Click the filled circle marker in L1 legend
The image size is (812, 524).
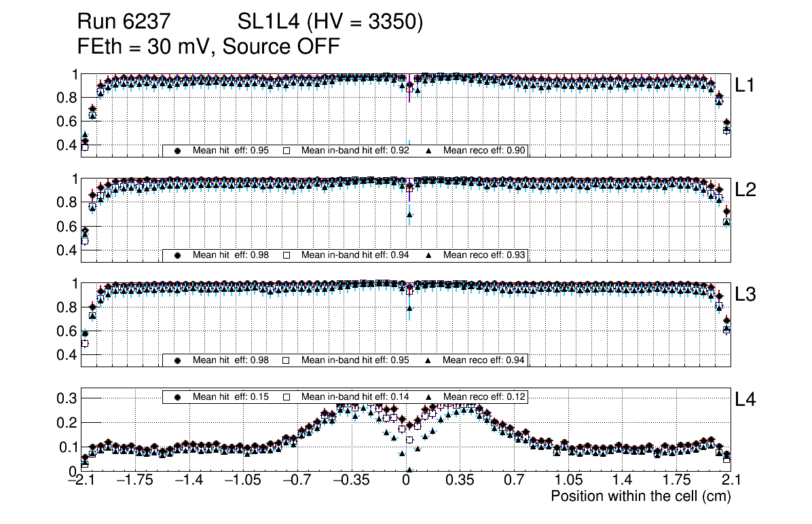(178, 151)
